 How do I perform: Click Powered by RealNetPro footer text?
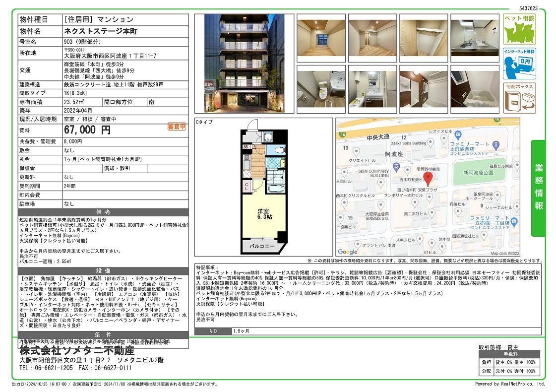point(510,384)
